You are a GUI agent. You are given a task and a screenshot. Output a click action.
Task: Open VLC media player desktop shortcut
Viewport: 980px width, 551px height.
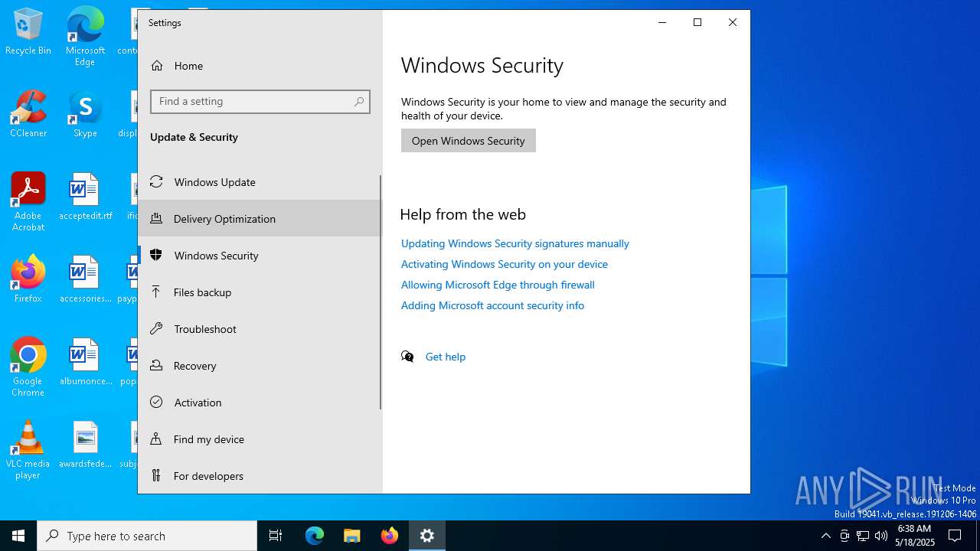28,450
